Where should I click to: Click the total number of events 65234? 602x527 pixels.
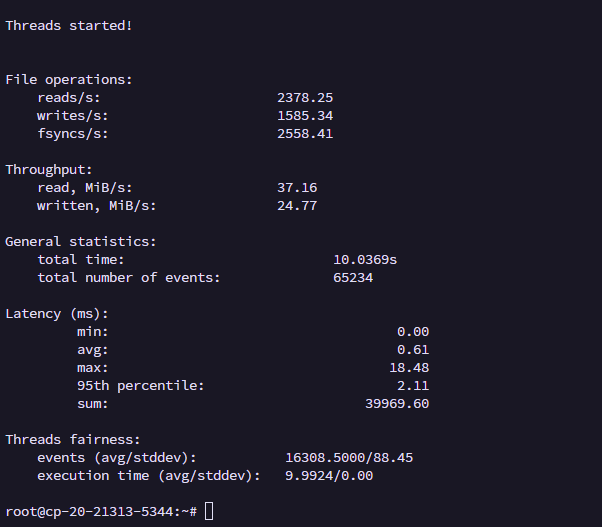(353, 278)
